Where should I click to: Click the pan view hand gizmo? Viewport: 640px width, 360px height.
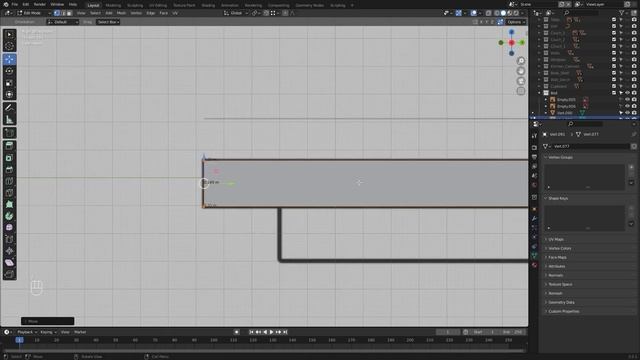(x=521, y=71)
